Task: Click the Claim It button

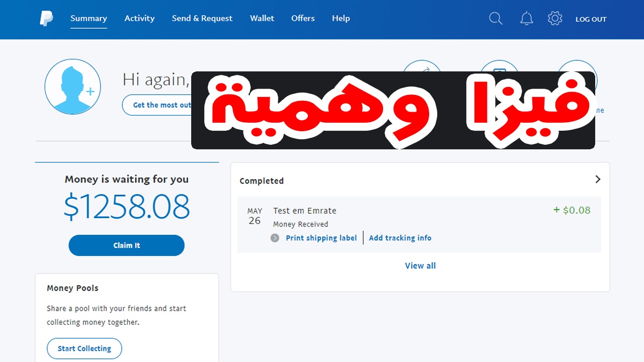Action: click(127, 245)
